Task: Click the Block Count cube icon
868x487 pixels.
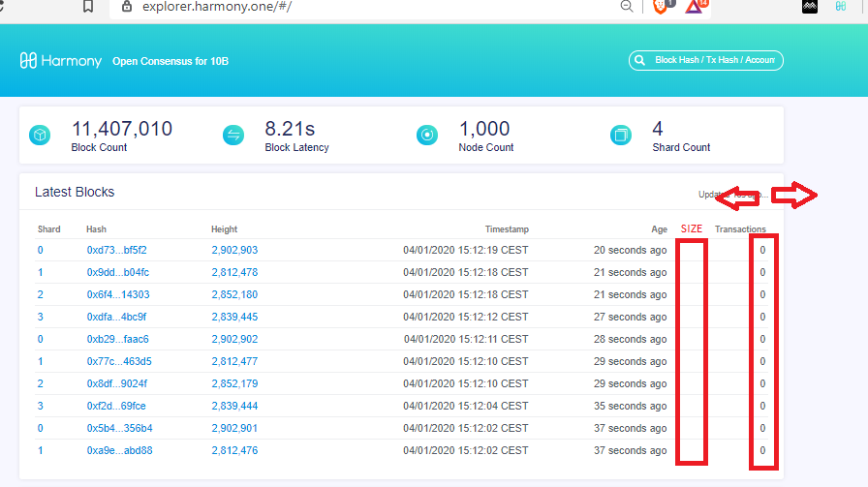Action: [40, 135]
